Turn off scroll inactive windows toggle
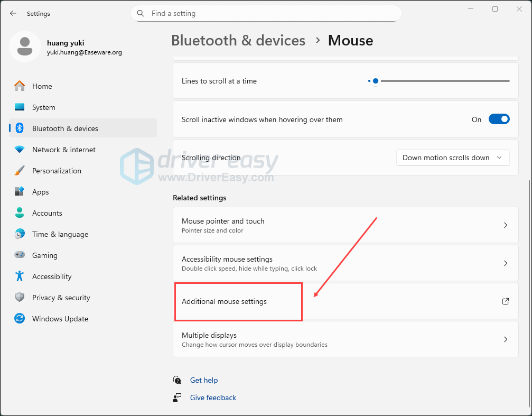Viewport: 532px width, 416px height. click(x=499, y=119)
